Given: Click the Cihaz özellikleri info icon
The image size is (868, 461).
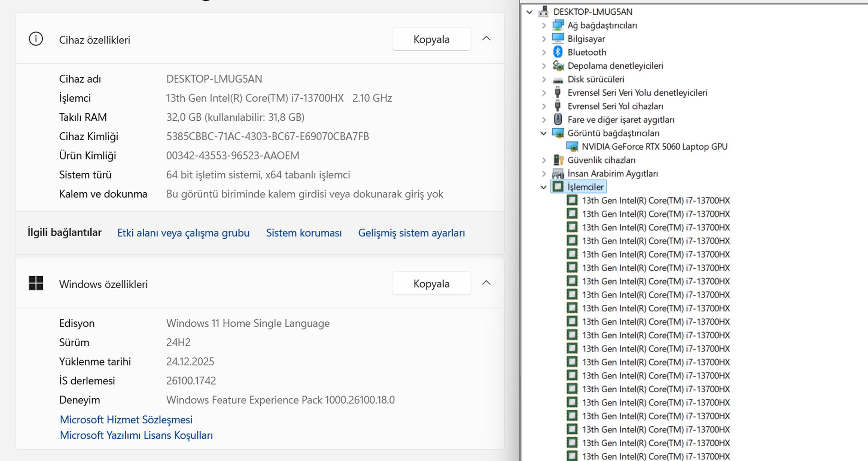Looking at the screenshot, I should coord(36,39).
